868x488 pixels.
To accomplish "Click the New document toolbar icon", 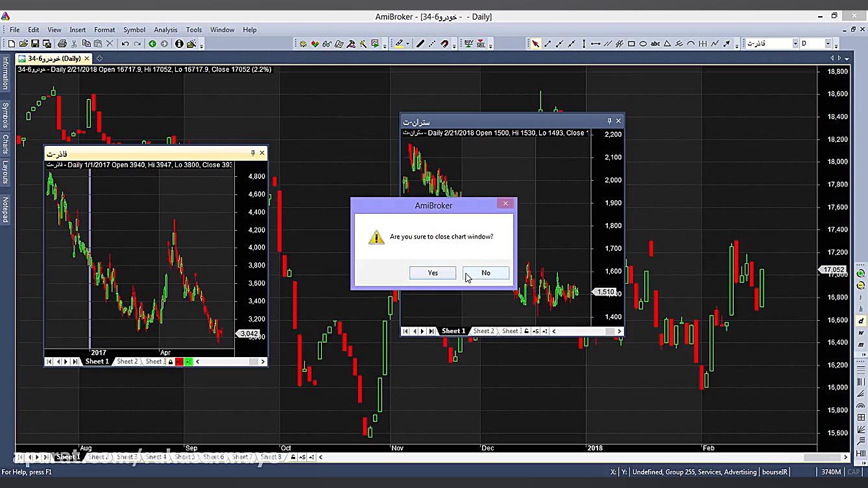I will (11, 44).
